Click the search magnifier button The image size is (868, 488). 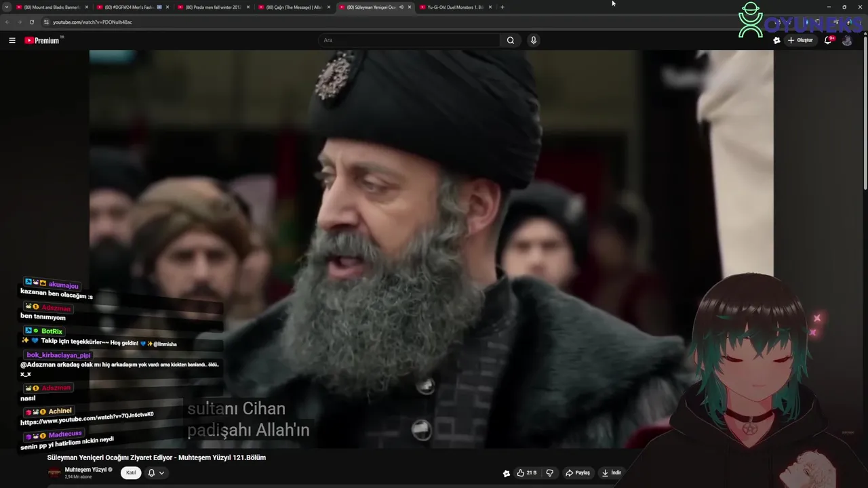click(x=511, y=40)
